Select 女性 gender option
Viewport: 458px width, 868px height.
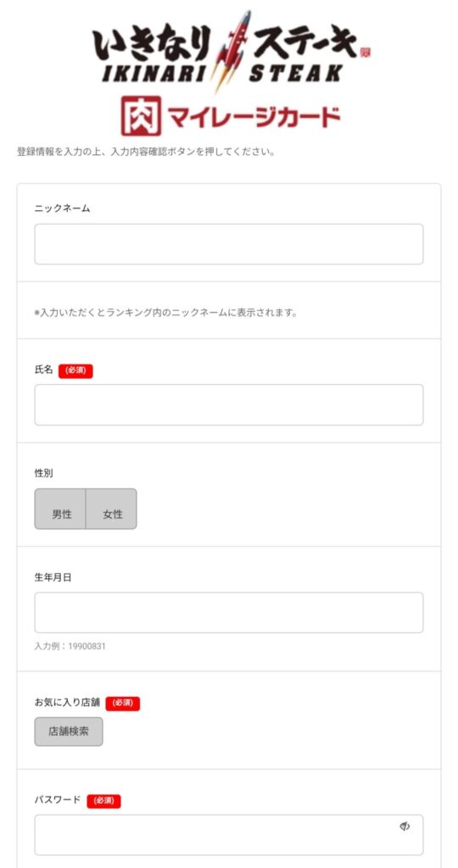coord(111,509)
